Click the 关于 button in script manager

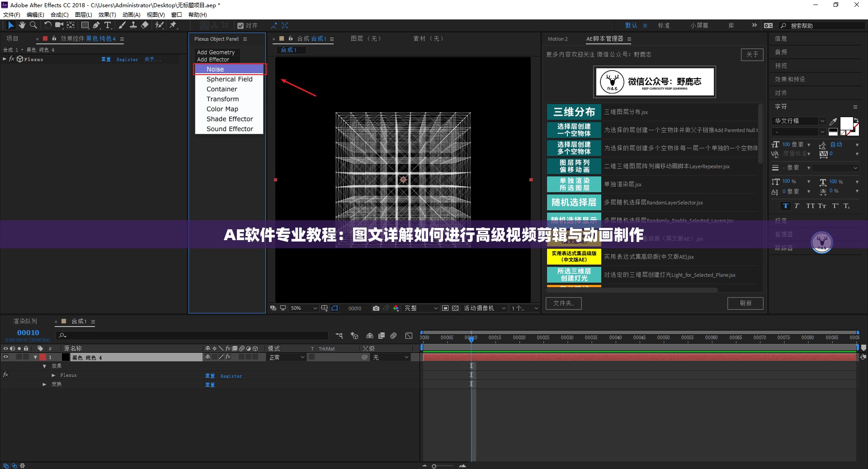[x=752, y=54]
